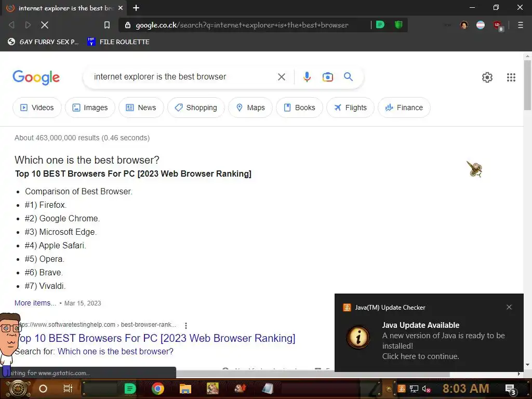Click the 'More items...' link
The image size is (532, 399).
(35, 303)
